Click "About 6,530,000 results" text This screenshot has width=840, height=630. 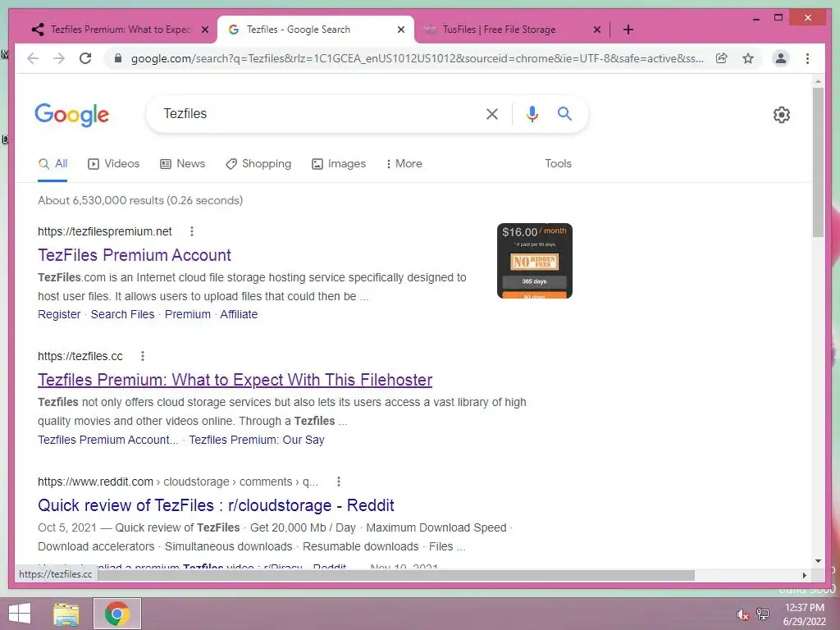pyautogui.click(x=101, y=200)
